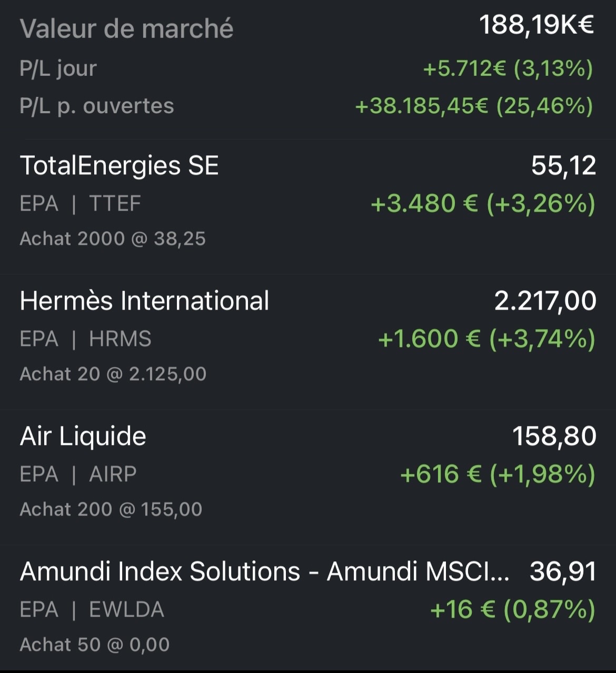
Task: Tap the TotalEnergies +3.480 € gain
Action: point(482,204)
